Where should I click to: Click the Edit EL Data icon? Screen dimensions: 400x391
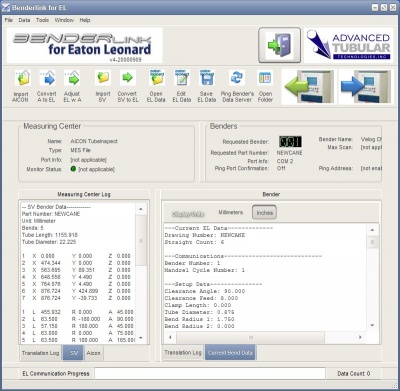182,79
